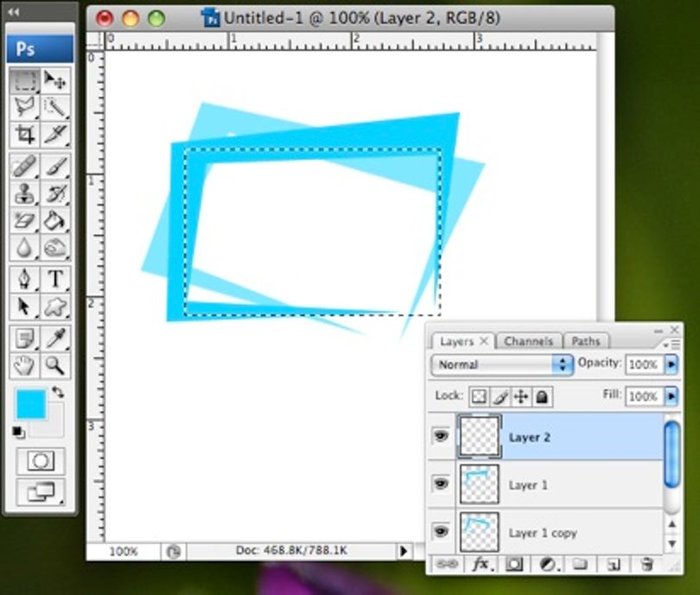Screen dimensions: 700x595
Task: Select the Crop tool
Action: (24, 134)
